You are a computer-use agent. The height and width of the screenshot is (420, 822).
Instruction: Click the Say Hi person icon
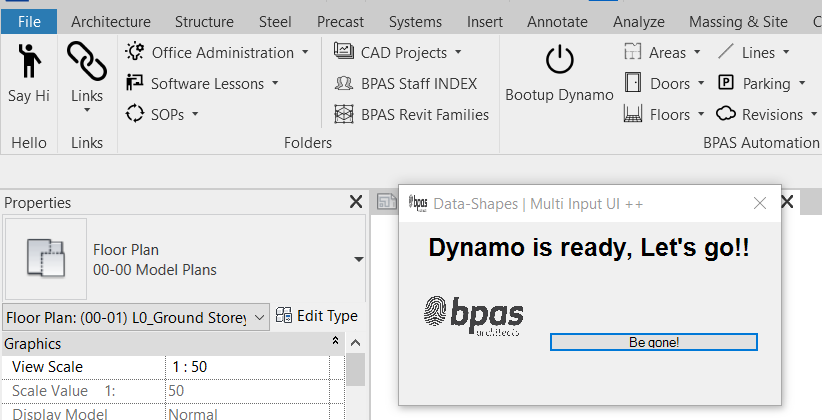click(29, 60)
